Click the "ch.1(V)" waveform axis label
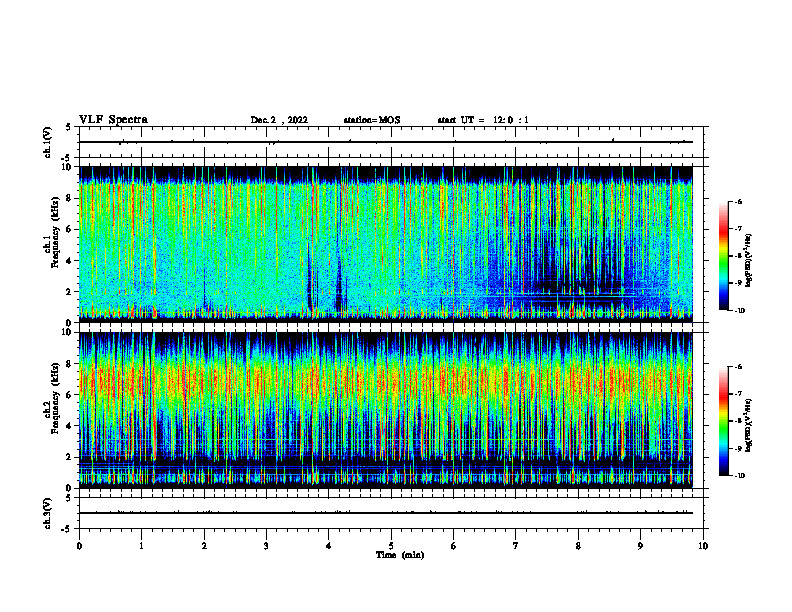 [x=47, y=142]
